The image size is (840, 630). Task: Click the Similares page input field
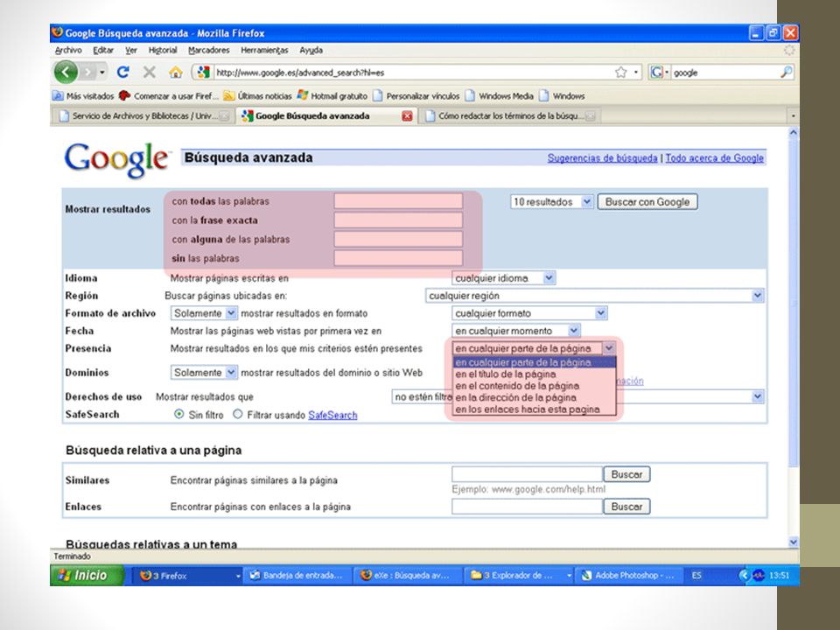(527, 474)
